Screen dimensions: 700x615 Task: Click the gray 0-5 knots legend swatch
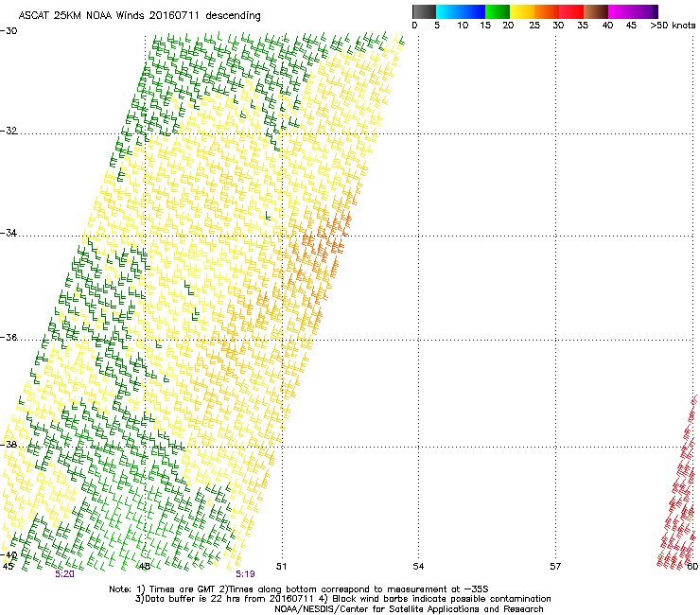pos(424,11)
